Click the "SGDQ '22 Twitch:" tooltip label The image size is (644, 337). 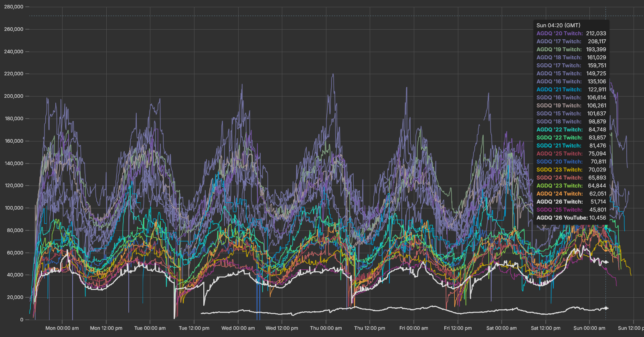[x=560, y=137]
